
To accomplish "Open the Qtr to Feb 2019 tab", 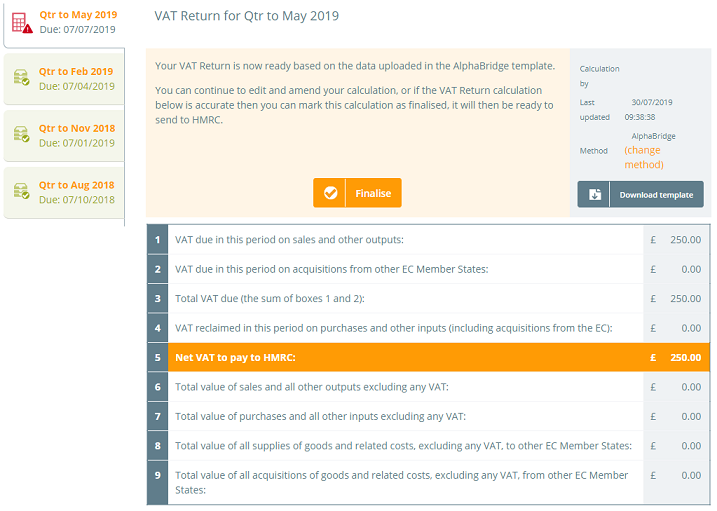I will click(x=64, y=79).
